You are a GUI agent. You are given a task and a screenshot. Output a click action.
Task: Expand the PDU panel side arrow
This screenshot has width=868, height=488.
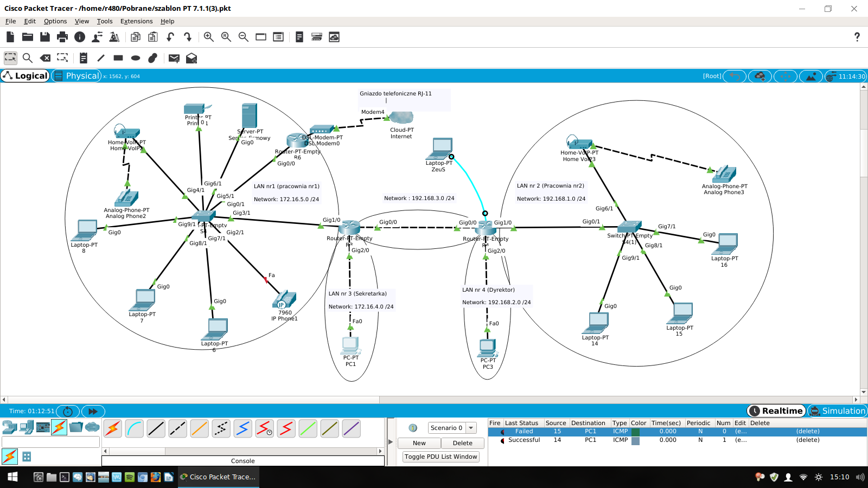(390, 442)
